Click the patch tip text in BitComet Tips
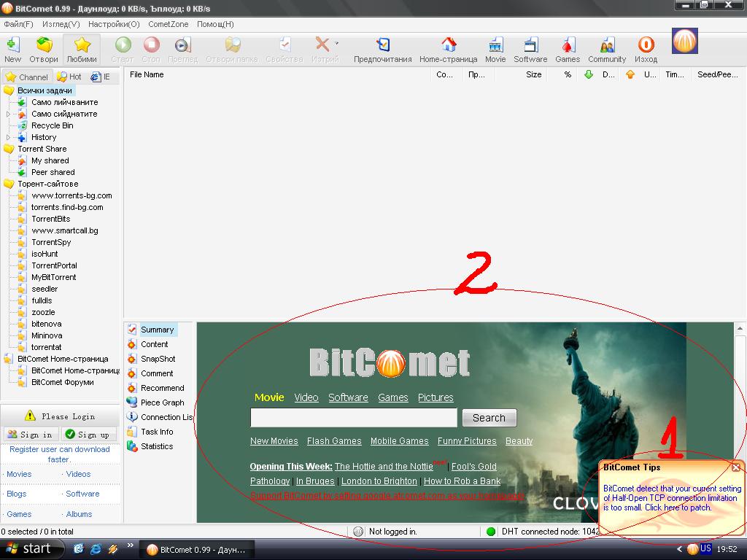This screenshot has height=560, width=747. tap(672, 498)
